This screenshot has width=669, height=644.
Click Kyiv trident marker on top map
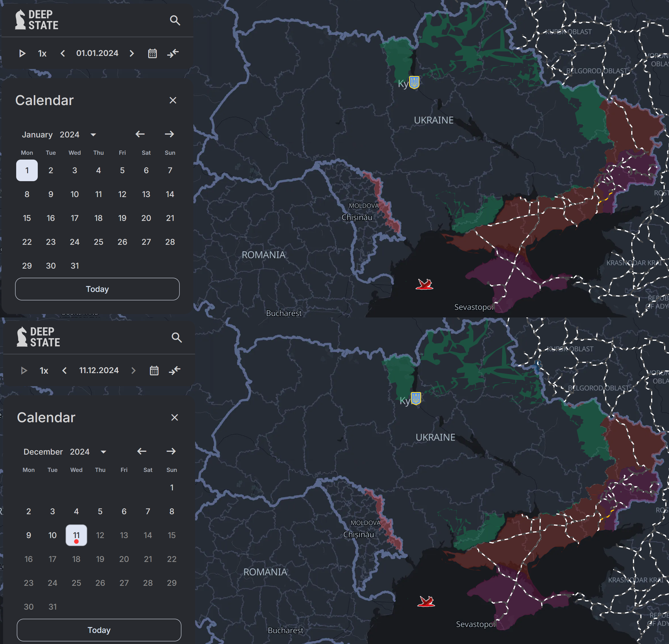pos(414,82)
